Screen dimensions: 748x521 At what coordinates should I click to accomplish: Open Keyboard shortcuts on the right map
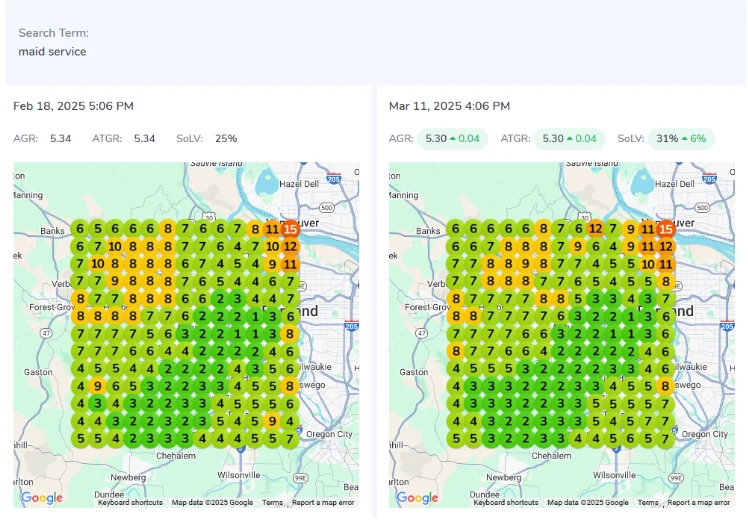(507, 503)
